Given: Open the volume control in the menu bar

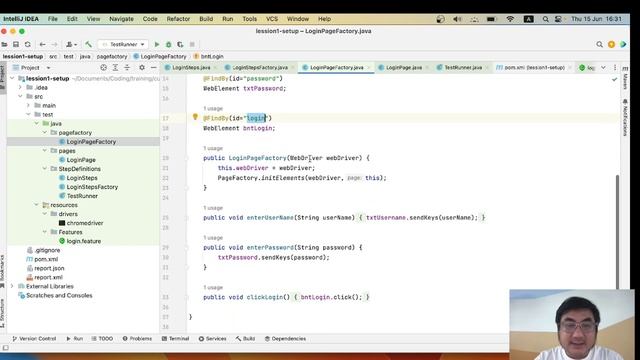Looking at the screenshot, I should (457, 19).
